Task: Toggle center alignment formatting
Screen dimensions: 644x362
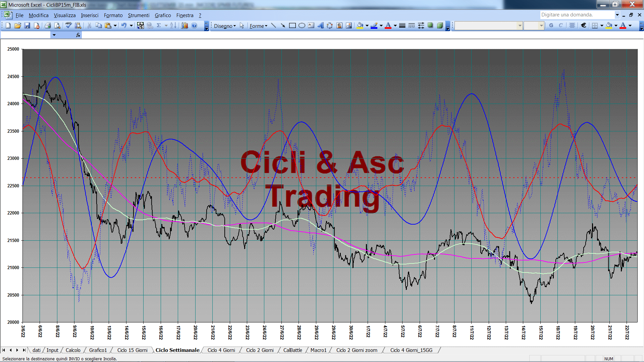Action: pyautogui.click(x=572, y=25)
